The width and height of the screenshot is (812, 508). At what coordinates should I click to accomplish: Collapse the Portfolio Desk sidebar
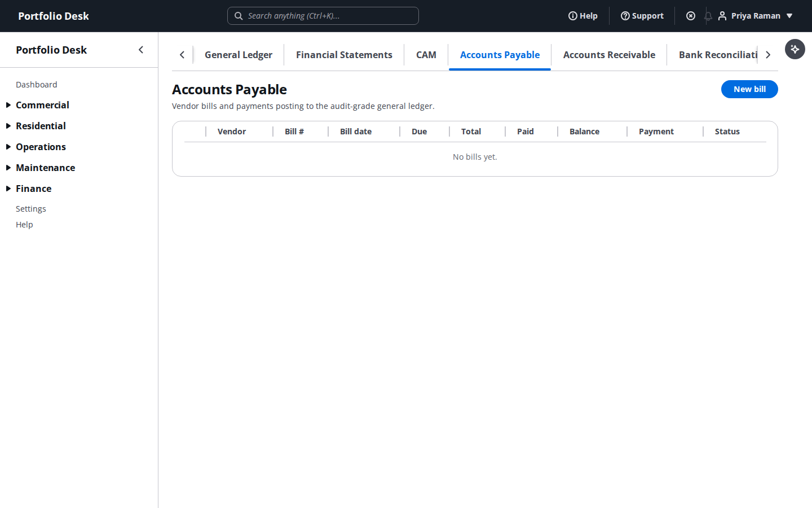point(141,50)
